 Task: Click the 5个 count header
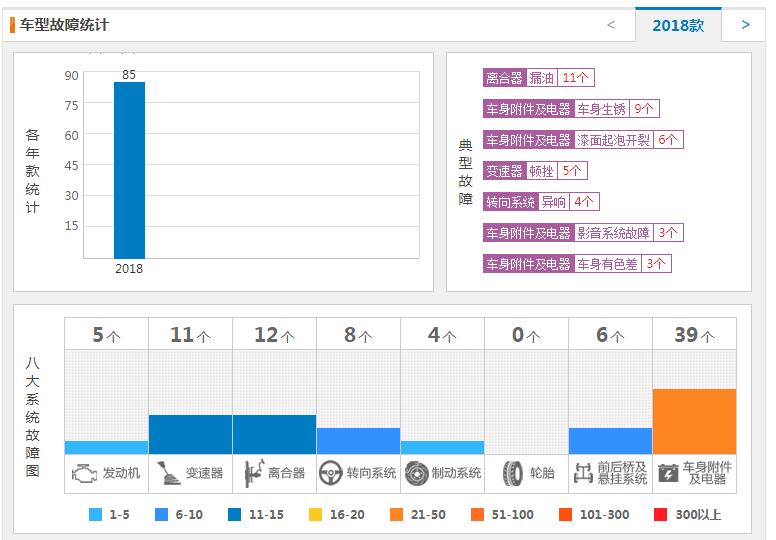click(106, 335)
